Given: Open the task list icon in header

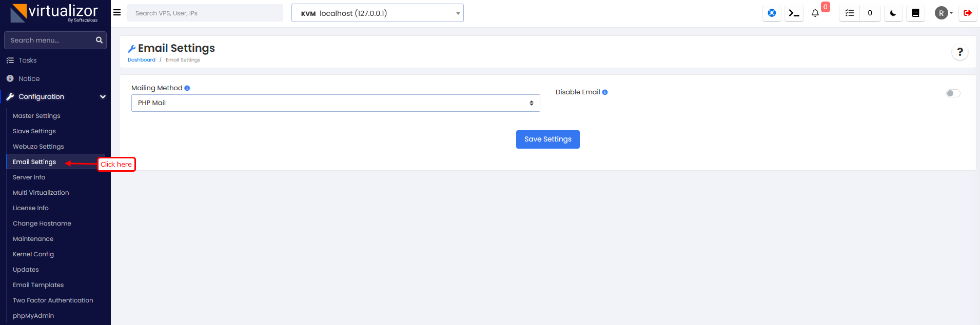Looking at the screenshot, I should [x=850, y=13].
